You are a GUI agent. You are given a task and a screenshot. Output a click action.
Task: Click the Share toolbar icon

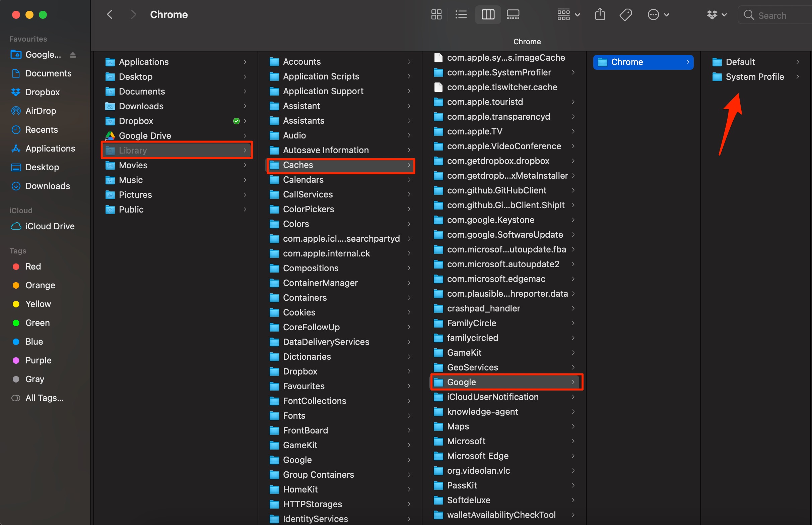point(600,15)
